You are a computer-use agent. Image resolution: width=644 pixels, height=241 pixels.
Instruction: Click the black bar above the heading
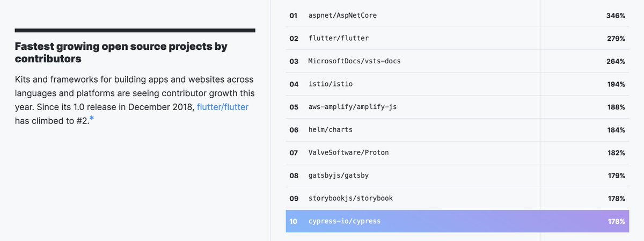pos(135,30)
